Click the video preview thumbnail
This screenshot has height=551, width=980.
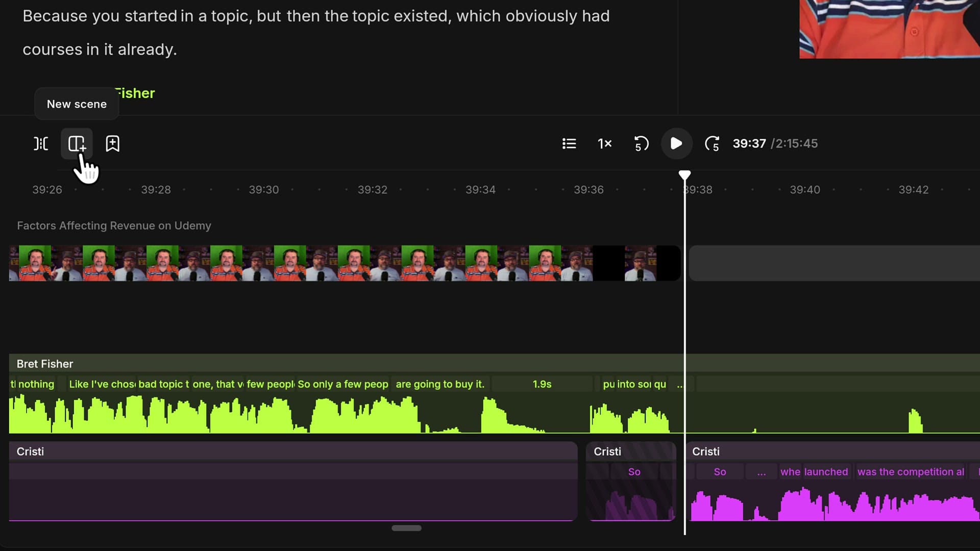coord(890,29)
